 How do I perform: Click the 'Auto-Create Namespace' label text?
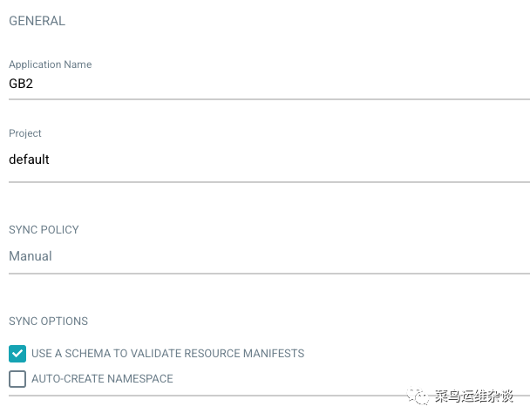(x=102, y=379)
